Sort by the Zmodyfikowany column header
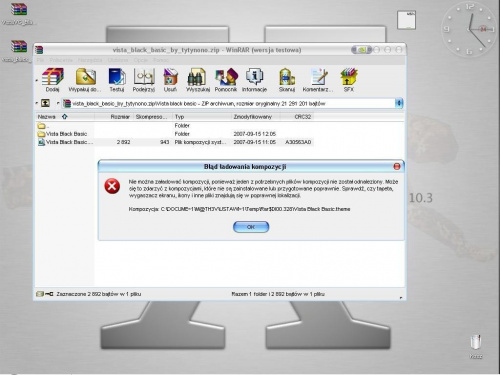Image resolution: width=500 pixels, height=375 pixels. [256, 117]
